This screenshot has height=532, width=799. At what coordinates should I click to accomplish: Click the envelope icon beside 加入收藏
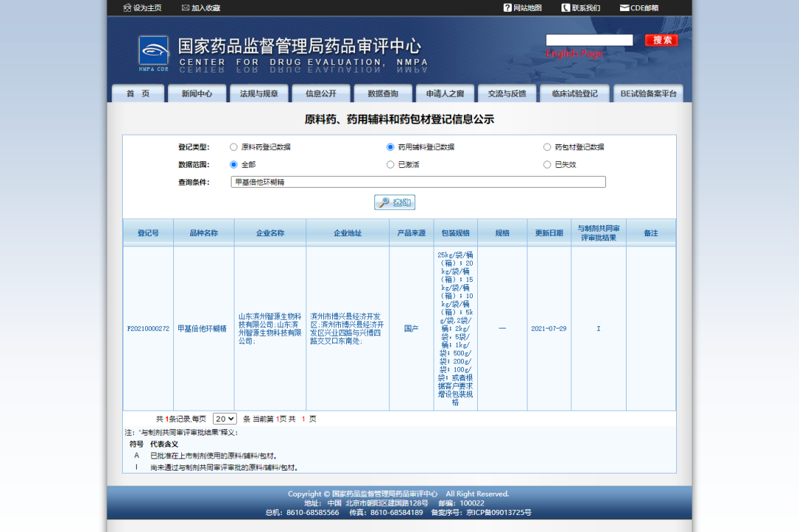tap(185, 8)
